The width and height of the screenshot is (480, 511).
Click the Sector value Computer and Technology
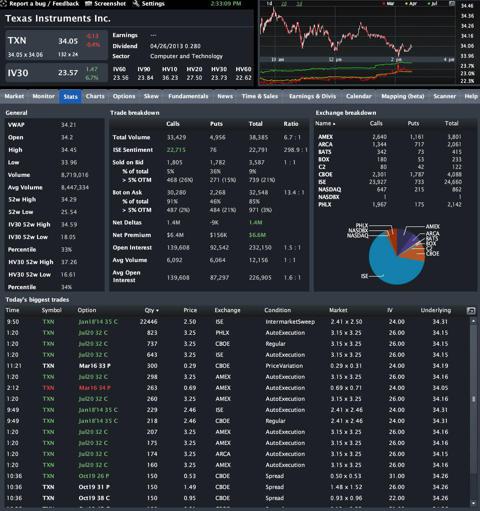pyautogui.click(x=186, y=56)
